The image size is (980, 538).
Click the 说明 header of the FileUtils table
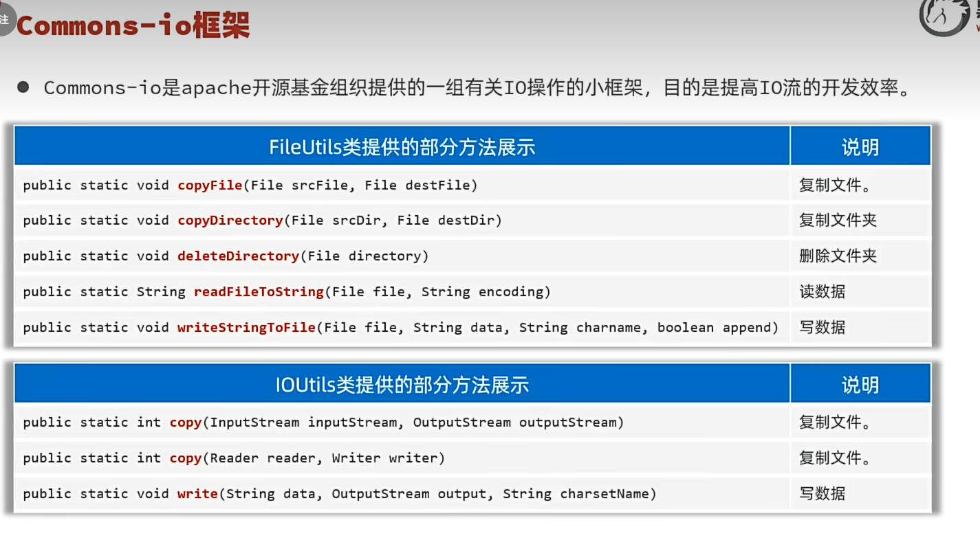click(x=860, y=146)
